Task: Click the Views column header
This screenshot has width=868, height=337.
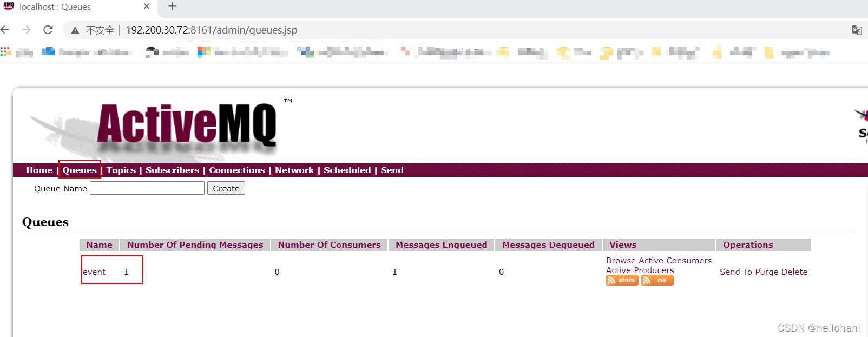Action: (659, 245)
